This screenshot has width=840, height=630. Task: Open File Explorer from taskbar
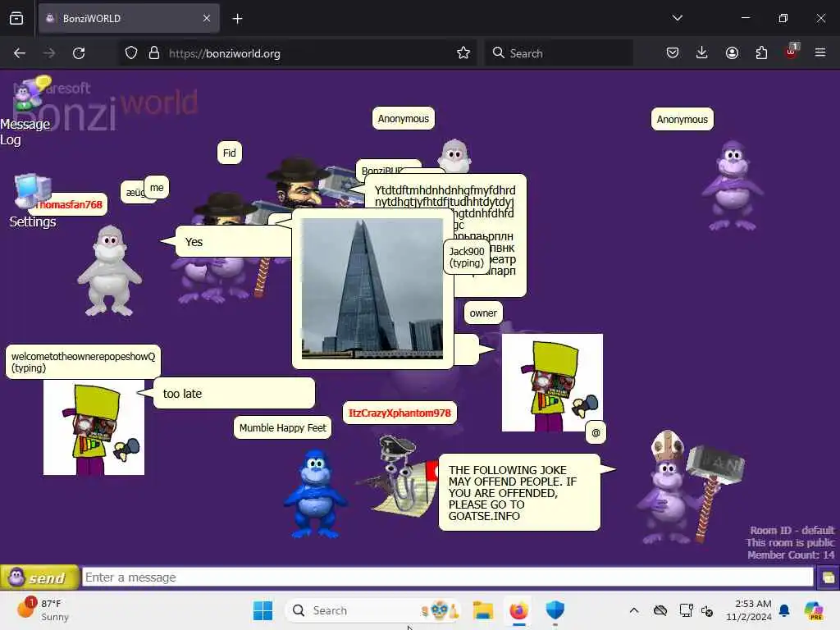click(482, 610)
